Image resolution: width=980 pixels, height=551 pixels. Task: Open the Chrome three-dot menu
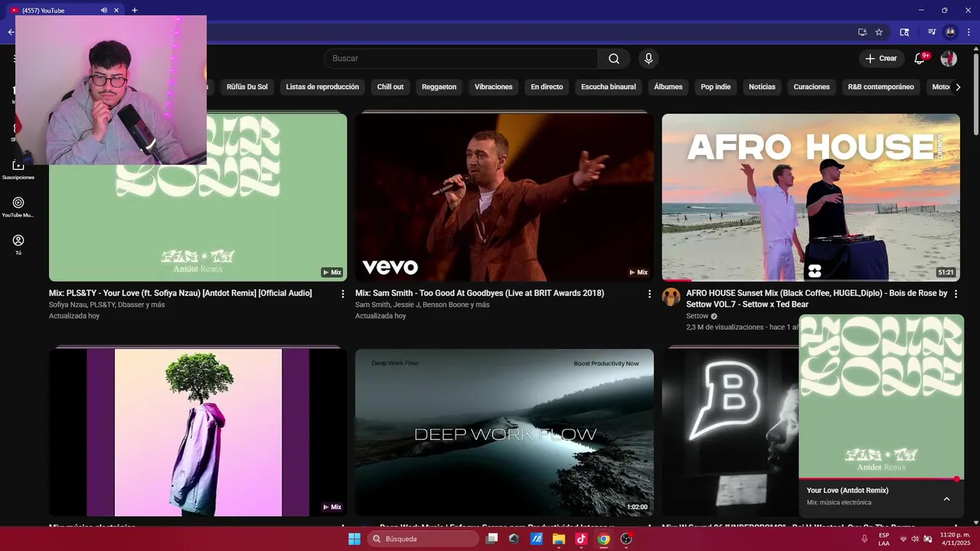(969, 32)
